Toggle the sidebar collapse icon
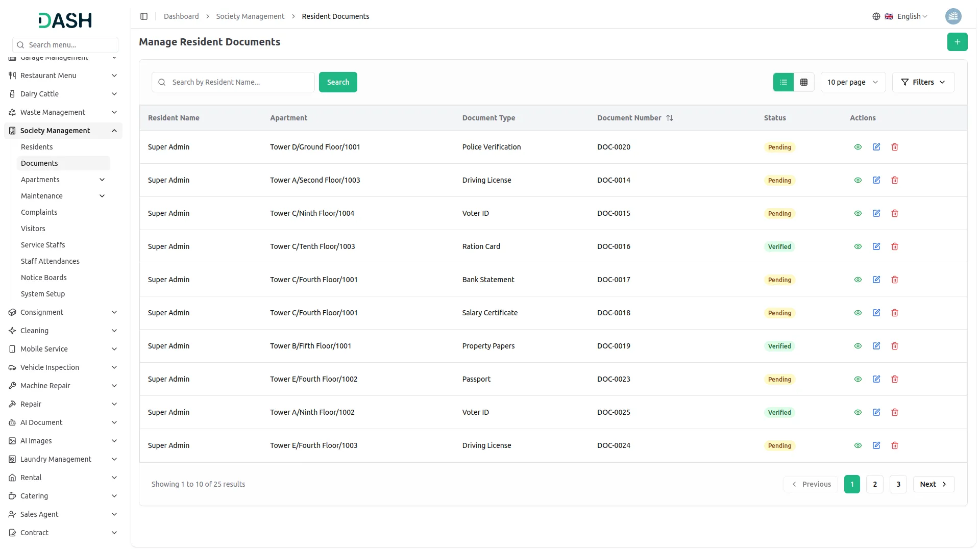The width and height of the screenshot is (980, 551). (144, 16)
